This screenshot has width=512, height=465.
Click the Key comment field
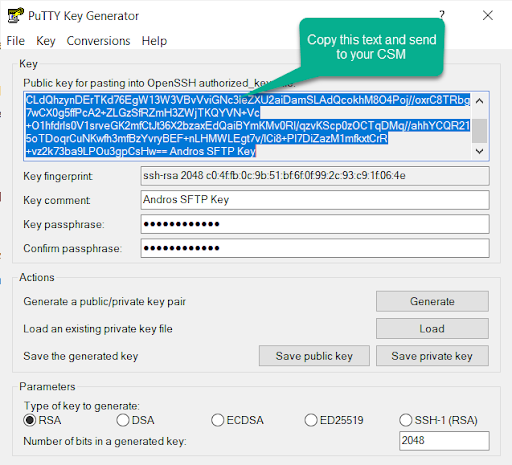[315, 200]
